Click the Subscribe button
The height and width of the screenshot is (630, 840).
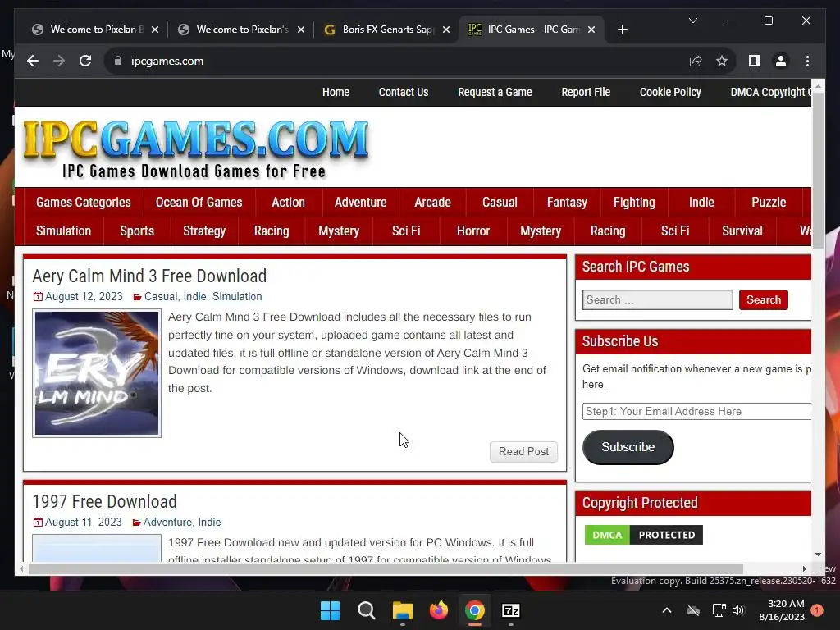point(628,447)
